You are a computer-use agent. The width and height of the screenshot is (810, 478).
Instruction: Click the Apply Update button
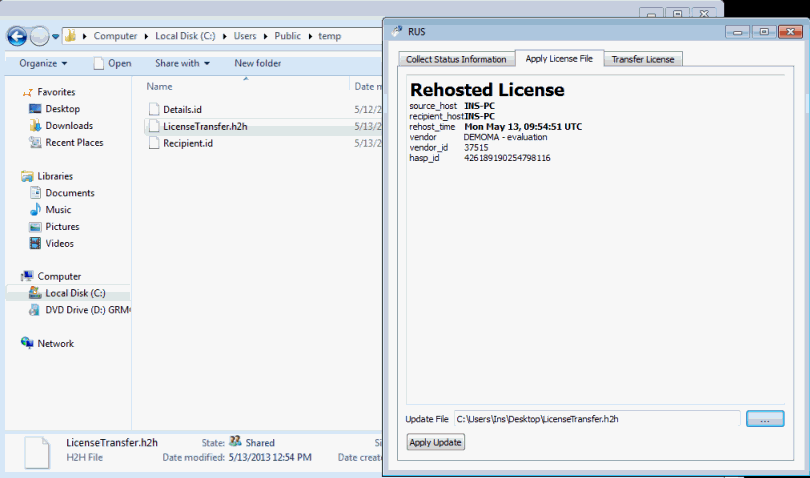[x=435, y=442]
